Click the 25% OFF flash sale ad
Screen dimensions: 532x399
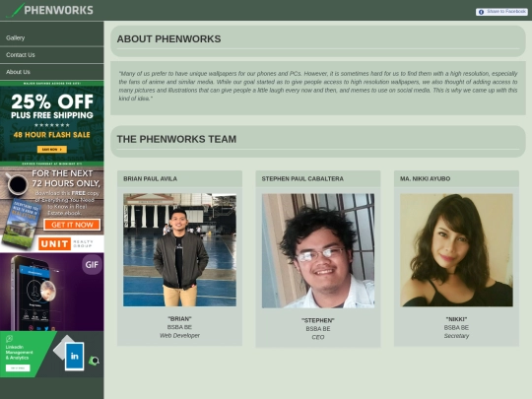click(x=52, y=123)
